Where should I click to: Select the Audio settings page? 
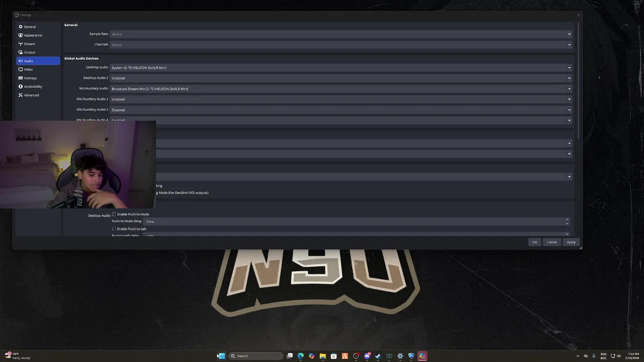[x=38, y=61]
